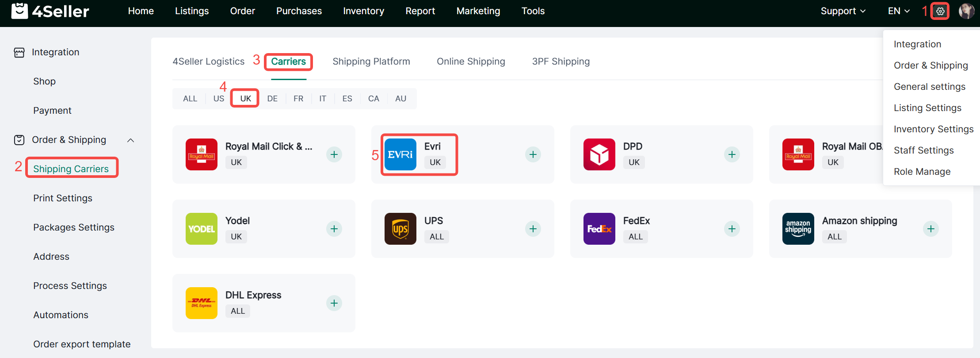Open the user profile avatar

[x=966, y=11]
